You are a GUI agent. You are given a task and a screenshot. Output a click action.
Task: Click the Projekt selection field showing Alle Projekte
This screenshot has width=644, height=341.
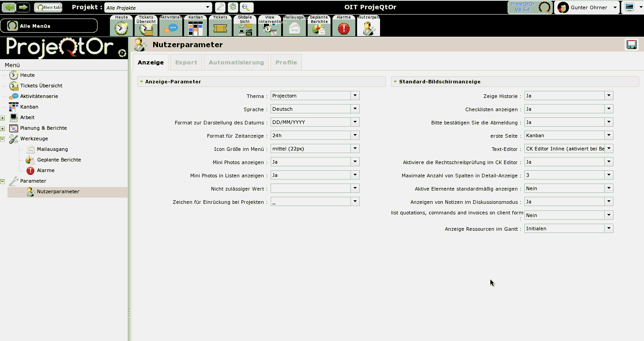coord(158,7)
